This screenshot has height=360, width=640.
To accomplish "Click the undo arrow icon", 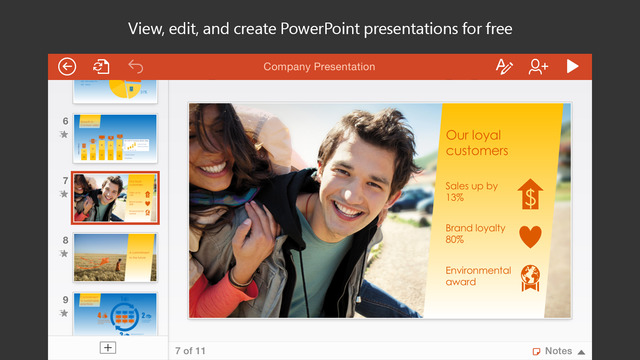I will tap(136, 67).
